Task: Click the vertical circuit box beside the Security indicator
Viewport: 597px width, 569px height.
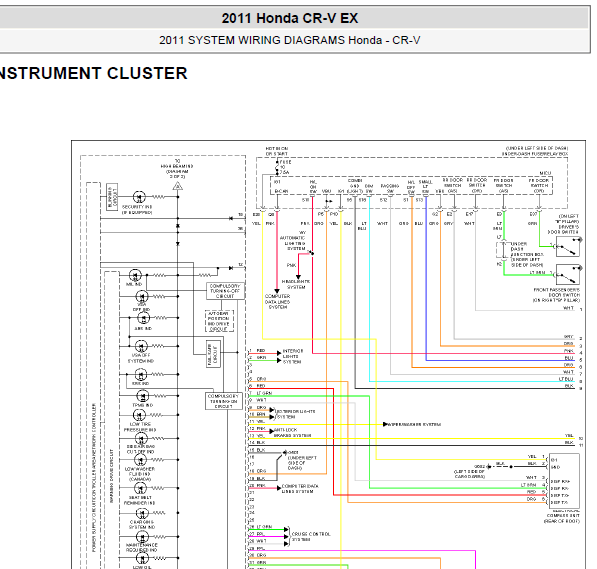Action: (x=112, y=197)
